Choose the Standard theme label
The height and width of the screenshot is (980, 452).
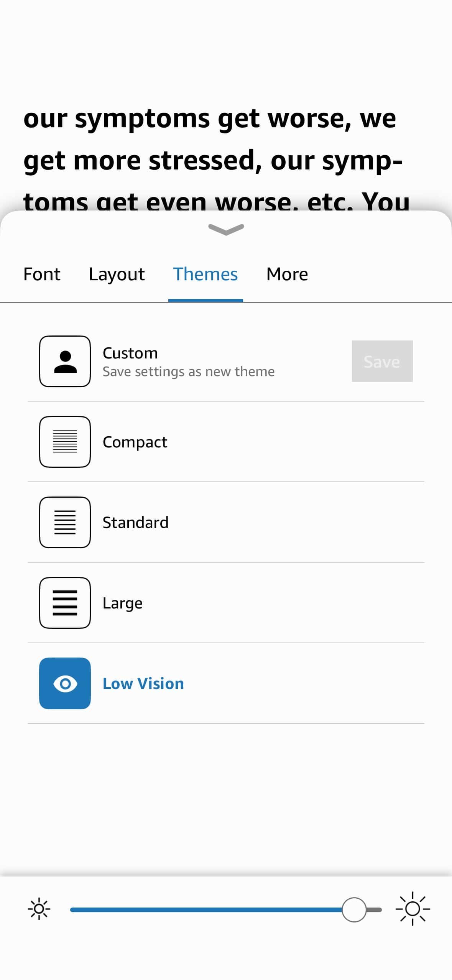(136, 522)
